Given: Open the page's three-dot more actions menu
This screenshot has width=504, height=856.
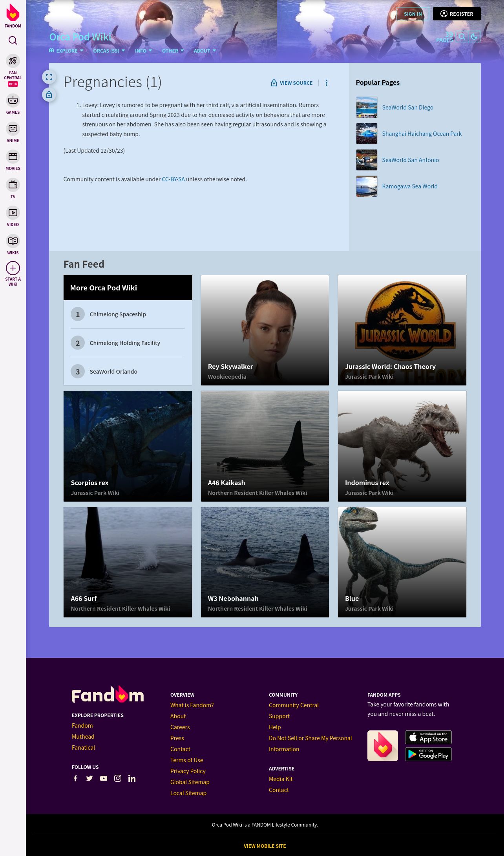Looking at the screenshot, I should [326, 83].
